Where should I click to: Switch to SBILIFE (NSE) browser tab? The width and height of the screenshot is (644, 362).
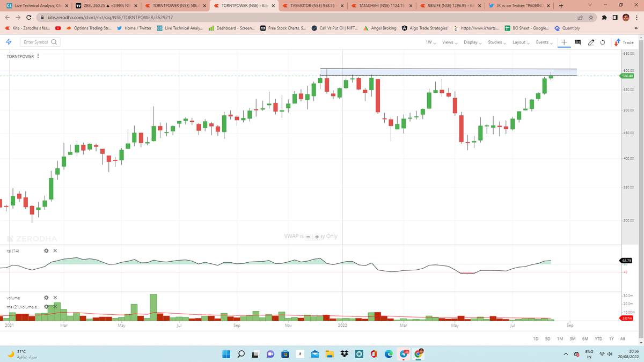[450, 6]
